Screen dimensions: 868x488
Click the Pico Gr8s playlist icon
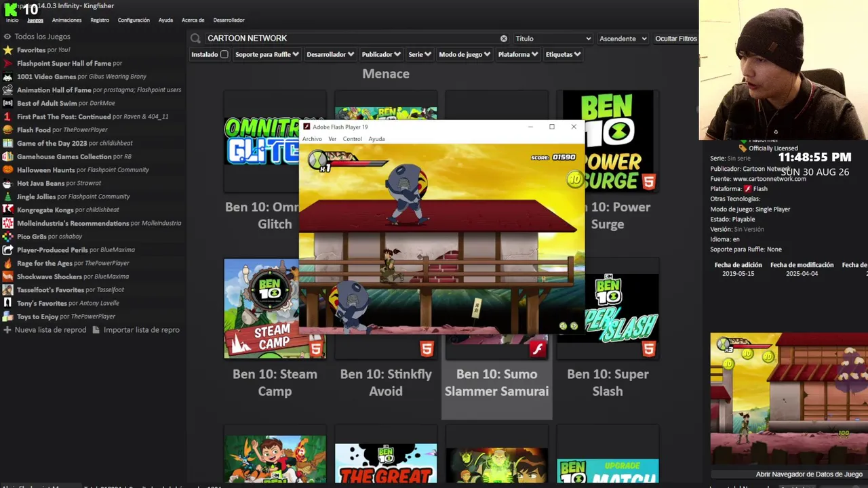(7, 237)
